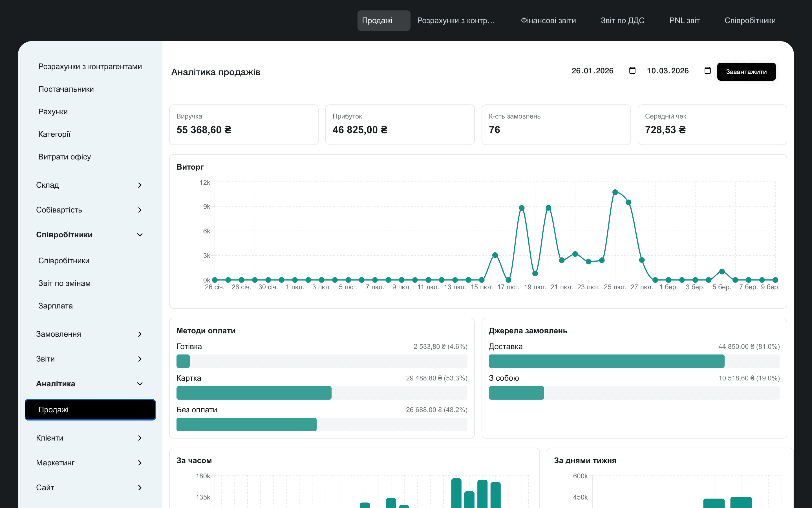Expand the Склад sidebar section
This screenshot has height=508, width=812.
90,185
